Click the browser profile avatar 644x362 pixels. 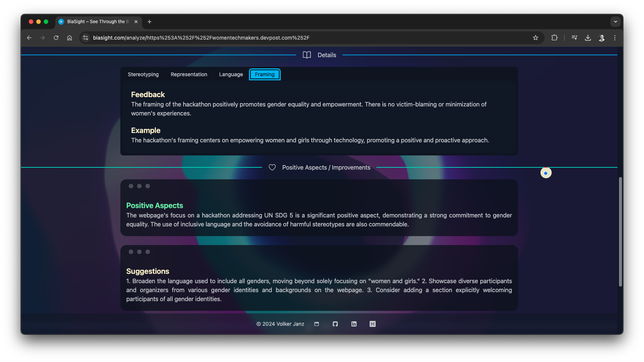click(602, 38)
